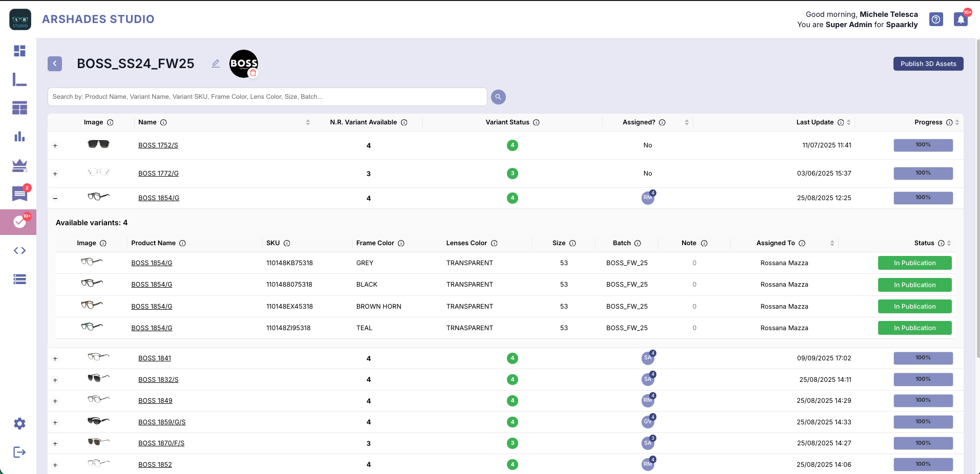This screenshot has height=474, width=980.
Task: Open the notifications bell icon
Action: point(961,19)
